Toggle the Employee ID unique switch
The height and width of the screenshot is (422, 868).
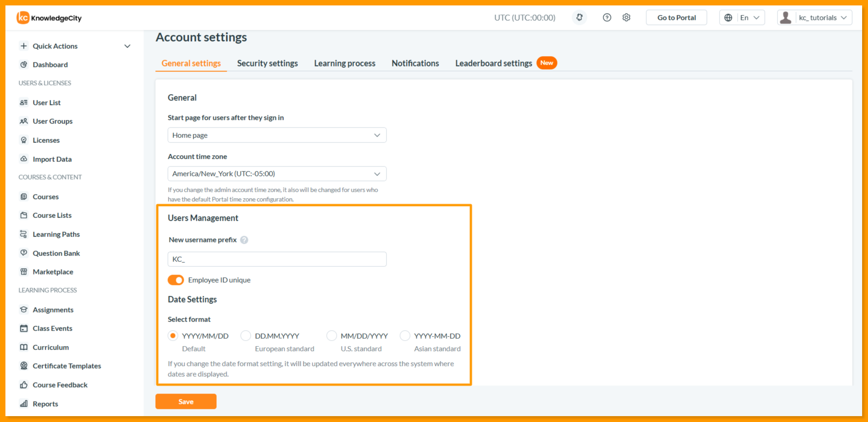pyautogui.click(x=176, y=280)
